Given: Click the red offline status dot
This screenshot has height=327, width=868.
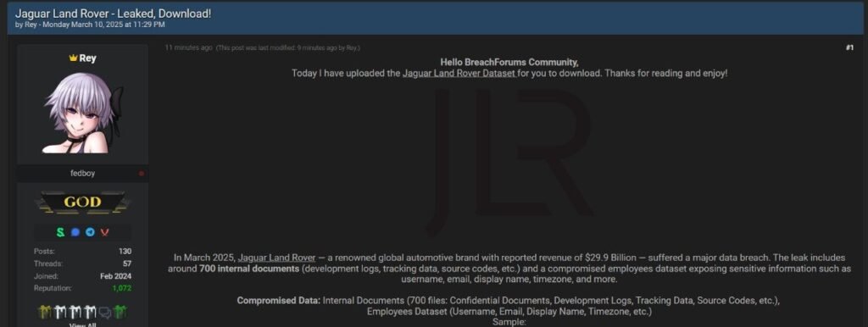Looking at the screenshot, I should coord(142,174).
